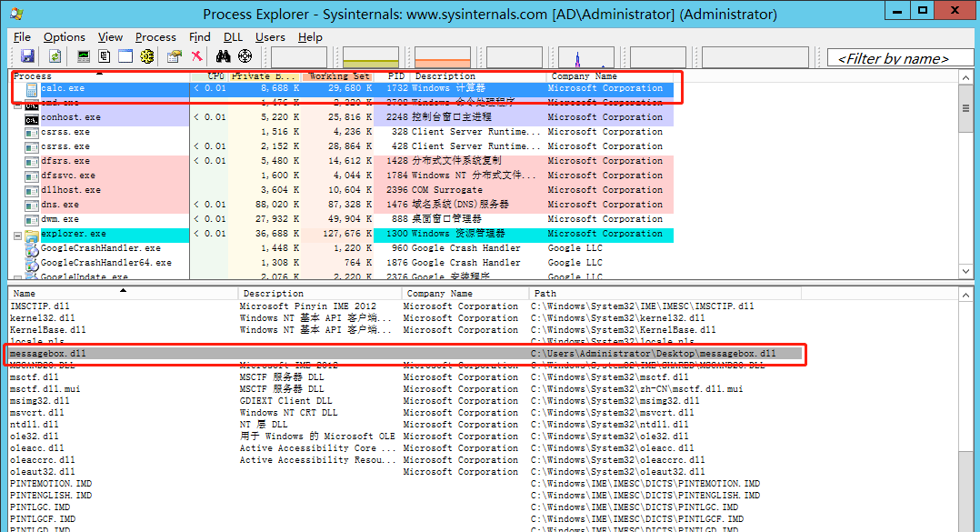Sort by the Working Set column header

pyautogui.click(x=337, y=75)
